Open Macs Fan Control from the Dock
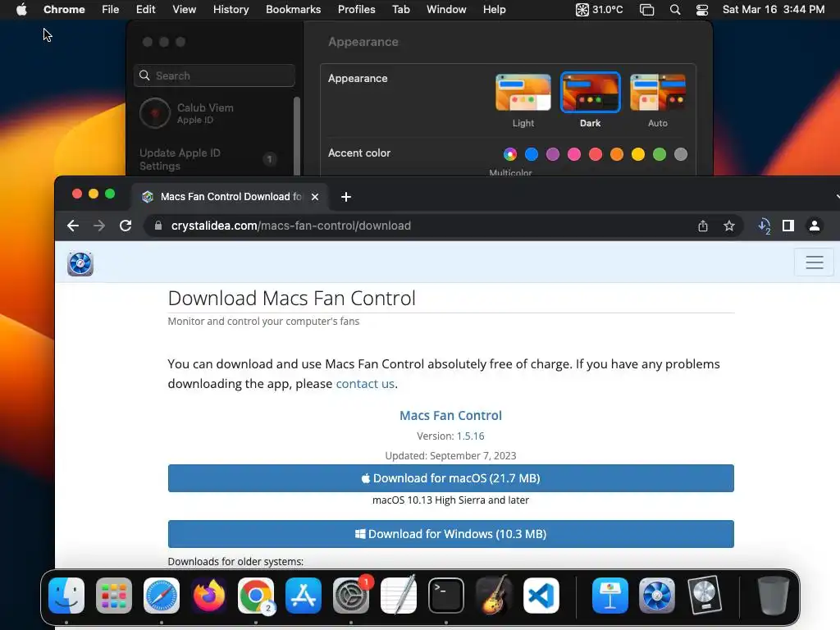 [657, 596]
